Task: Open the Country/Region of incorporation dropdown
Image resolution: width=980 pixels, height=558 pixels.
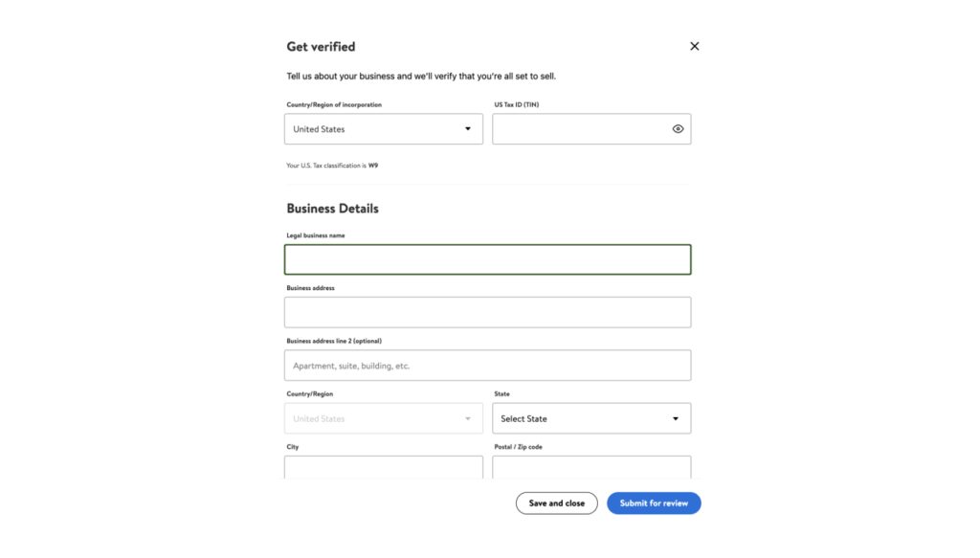Action: click(383, 128)
